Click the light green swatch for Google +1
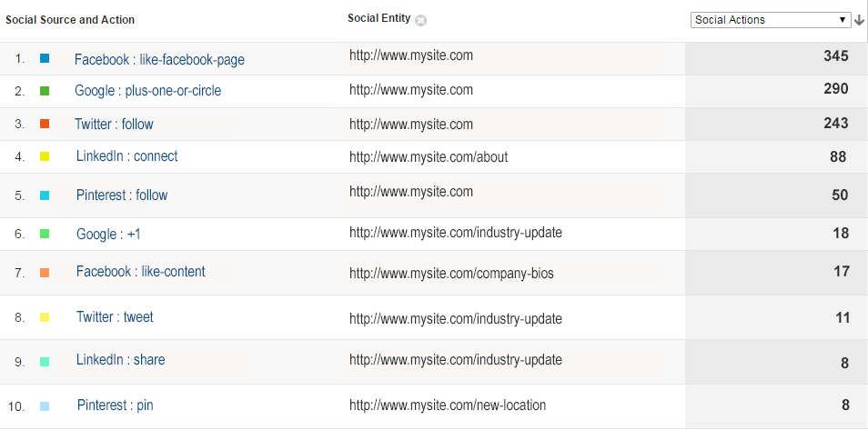Viewport: 868px width, 430px height. [x=45, y=235]
